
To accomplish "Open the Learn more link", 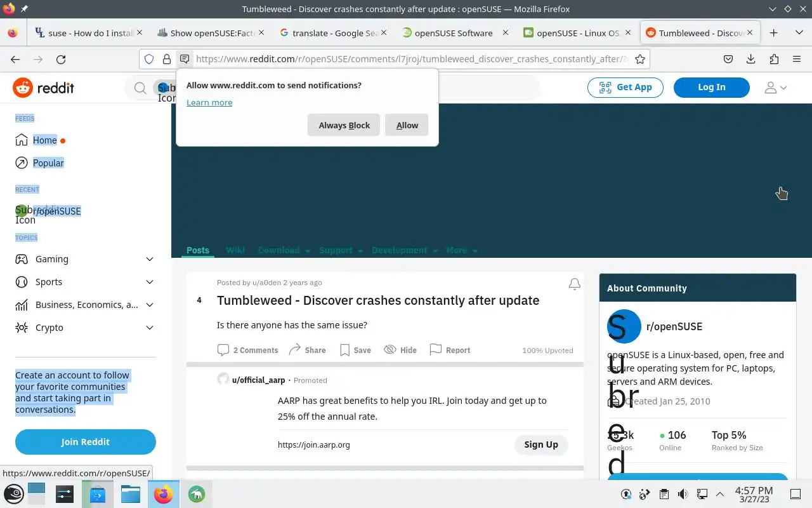I will tap(209, 102).
